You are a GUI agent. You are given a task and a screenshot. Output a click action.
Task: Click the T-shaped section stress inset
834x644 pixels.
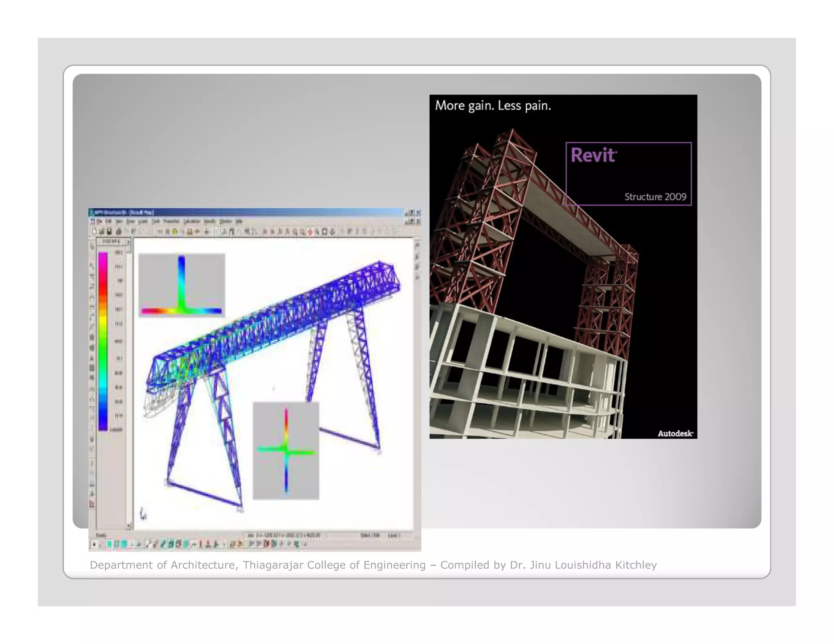[x=182, y=285]
